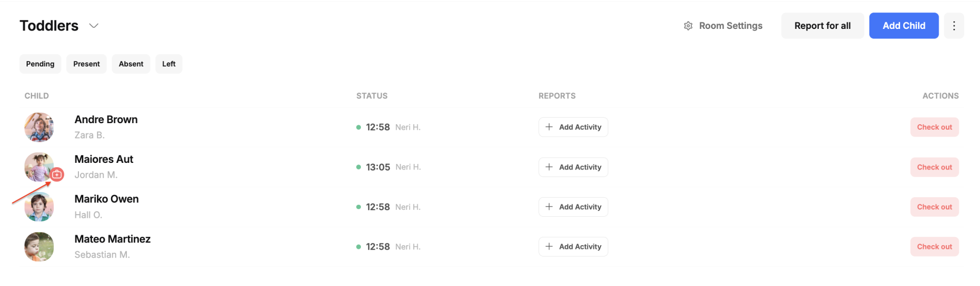
Task: Select the Absent filter chip
Action: 131,64
